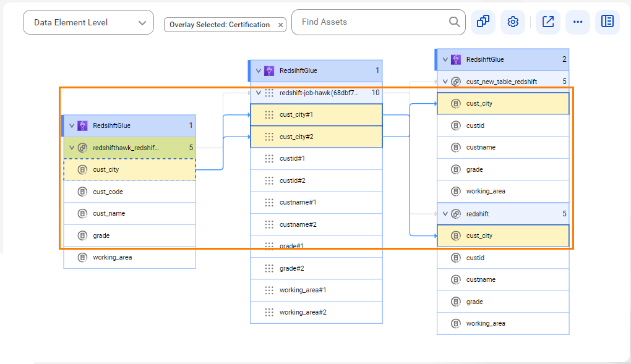Select grade#2 element
Viewport: 631px width, 364px height.
click(316, 268)
